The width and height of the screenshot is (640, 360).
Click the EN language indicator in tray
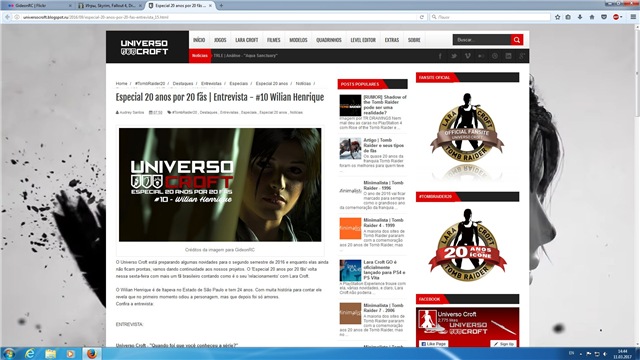pos(571,353)
